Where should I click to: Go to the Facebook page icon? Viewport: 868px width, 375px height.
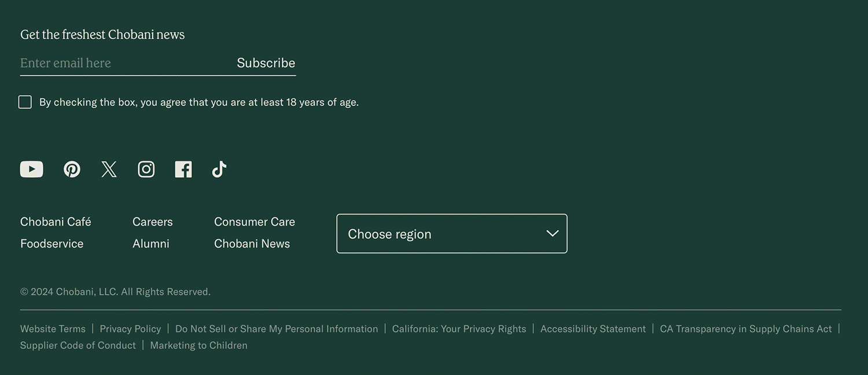click(183, 169)
